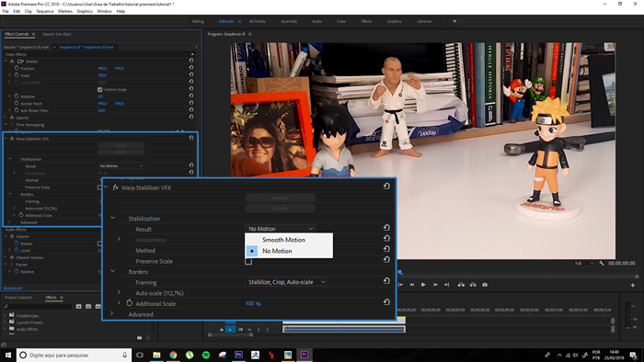The image size is (644, 362).
Task: Uncheck the Uniform Scale checkbox
Action: click(99, 89)
